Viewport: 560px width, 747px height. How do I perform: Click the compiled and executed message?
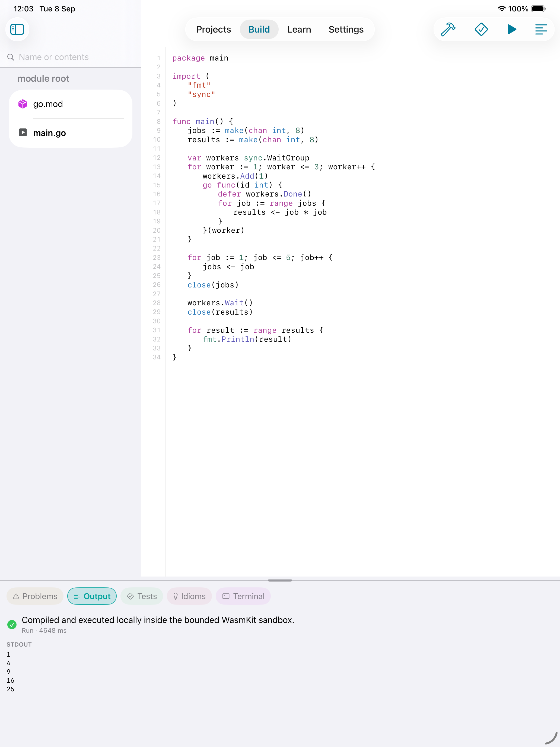pyautogui.click(x=158, y=620)
